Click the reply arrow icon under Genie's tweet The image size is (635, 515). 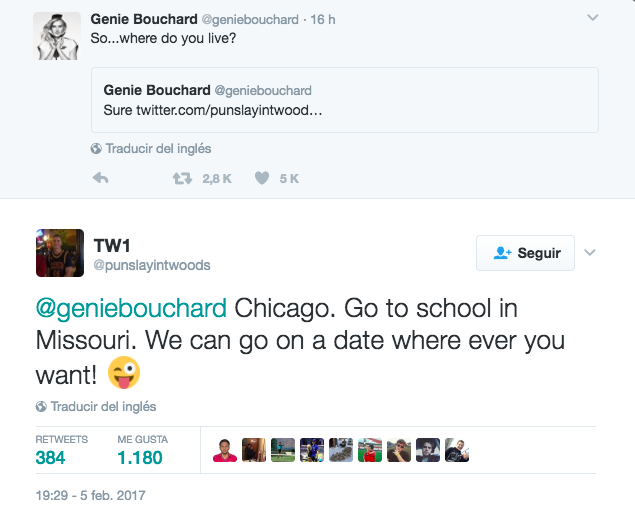[100, 179]
